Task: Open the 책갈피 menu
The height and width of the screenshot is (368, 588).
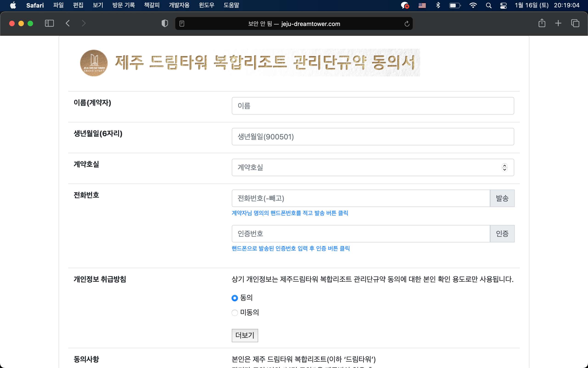Action: tap(152, 5)
